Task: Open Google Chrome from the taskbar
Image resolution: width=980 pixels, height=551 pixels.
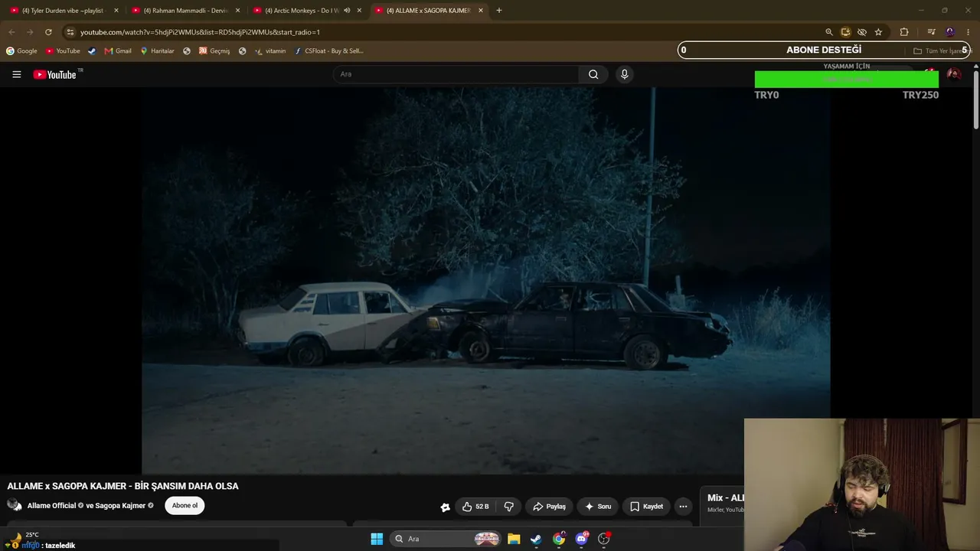Action: click(559, 539)
